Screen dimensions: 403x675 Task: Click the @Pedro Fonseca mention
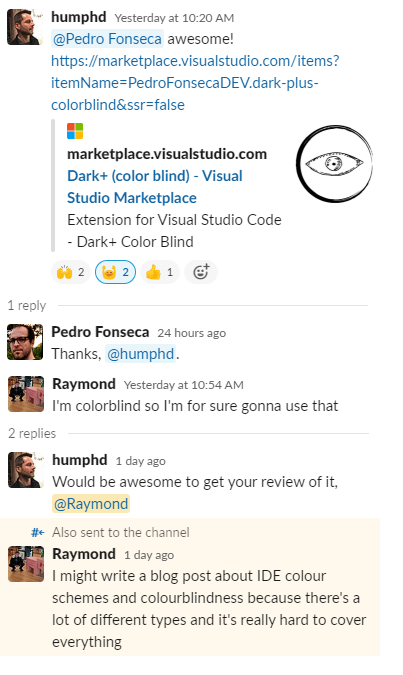[x=108, y=39]
